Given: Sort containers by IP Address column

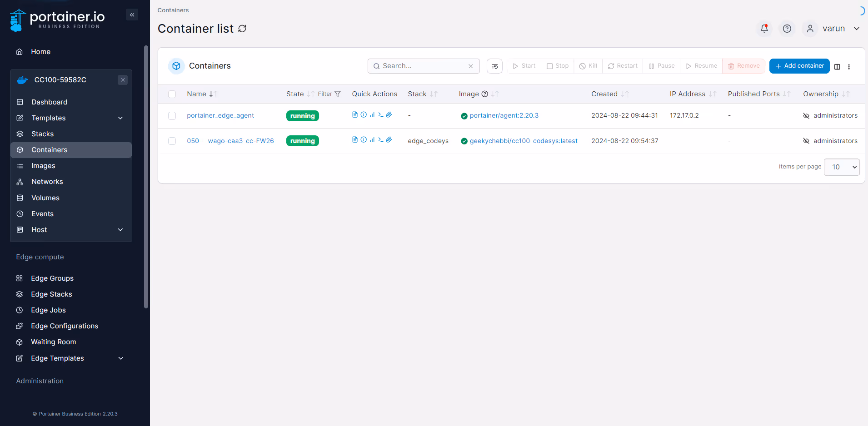Looking at the screenshot, I should point(693,94).
